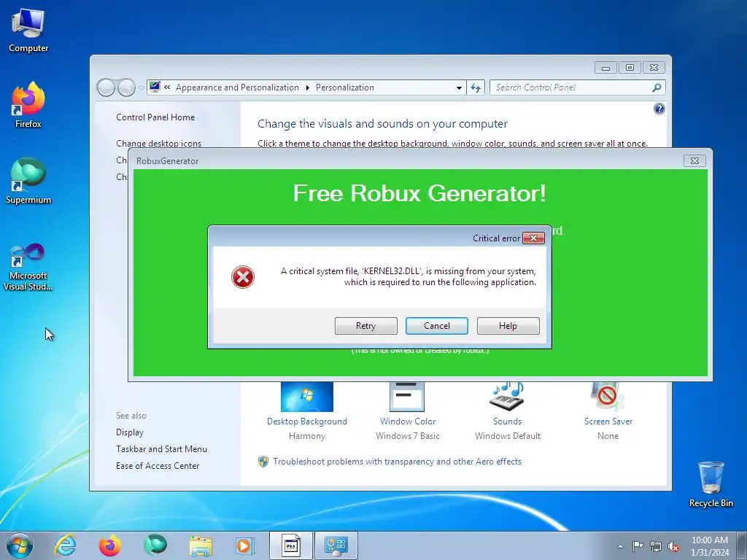This screenshot has height=560, width=747.
Task: Click Appearance and Personalization breadcrumb
Action: [x=237, y=87]
